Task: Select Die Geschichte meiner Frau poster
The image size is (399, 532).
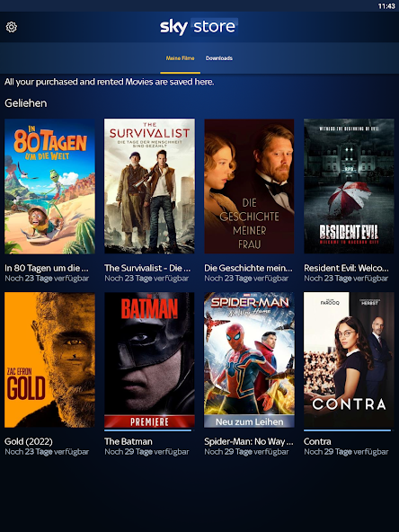Action: 250,186
